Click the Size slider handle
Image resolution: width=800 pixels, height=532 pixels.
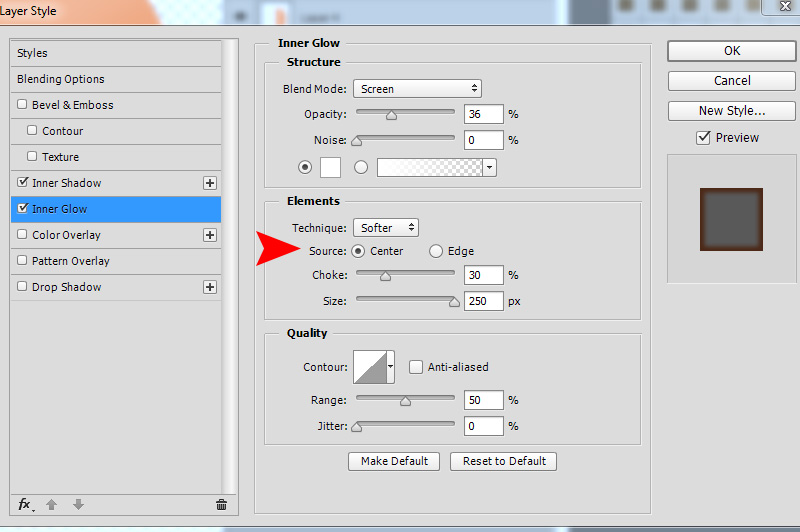454,302
